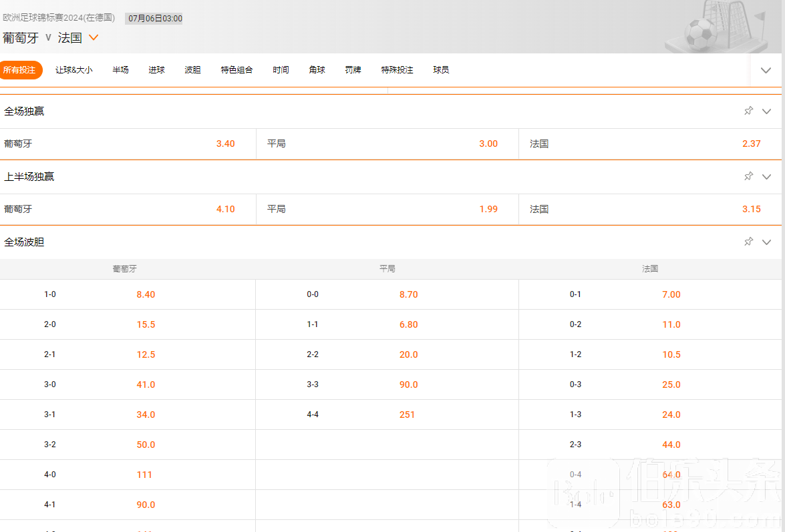The height and width of the screenshot is (532, 785).
Task: Expand the market tabs overflow chevron
Action: [x=766, y=70]
